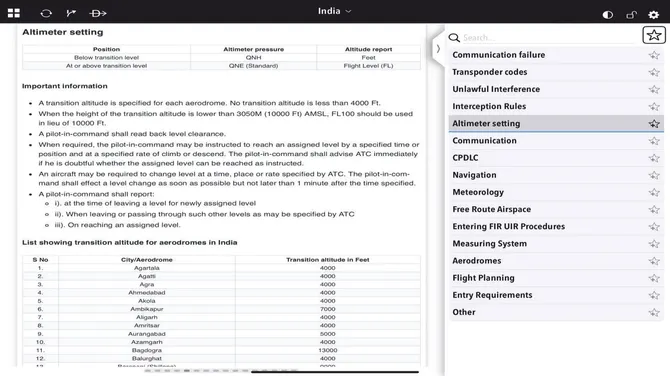Star the Communication entry
This screenshot has width=670, height=376.
coord(654,141)
